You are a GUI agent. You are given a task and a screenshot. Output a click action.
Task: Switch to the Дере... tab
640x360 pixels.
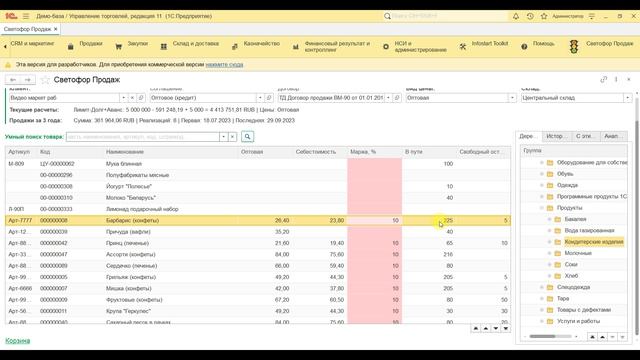click(x=529, y=136)
